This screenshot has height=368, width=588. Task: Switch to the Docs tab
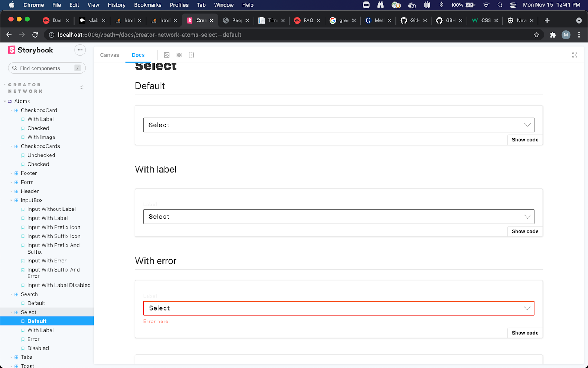coord(138,55)
